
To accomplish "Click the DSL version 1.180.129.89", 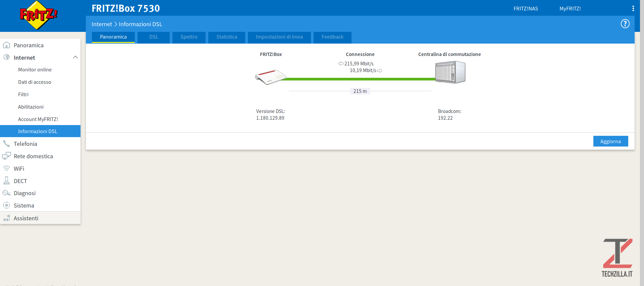I will point(270,118).
